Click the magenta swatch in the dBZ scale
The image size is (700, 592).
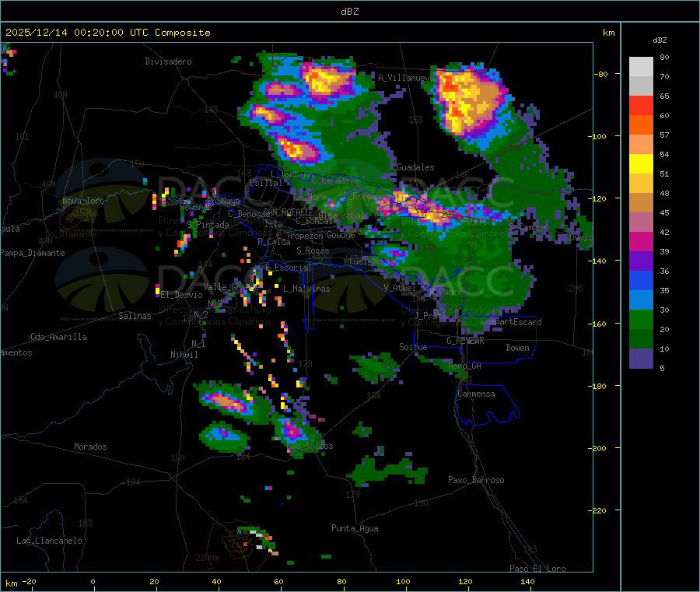pyautogui.click(x=641, y=242)
